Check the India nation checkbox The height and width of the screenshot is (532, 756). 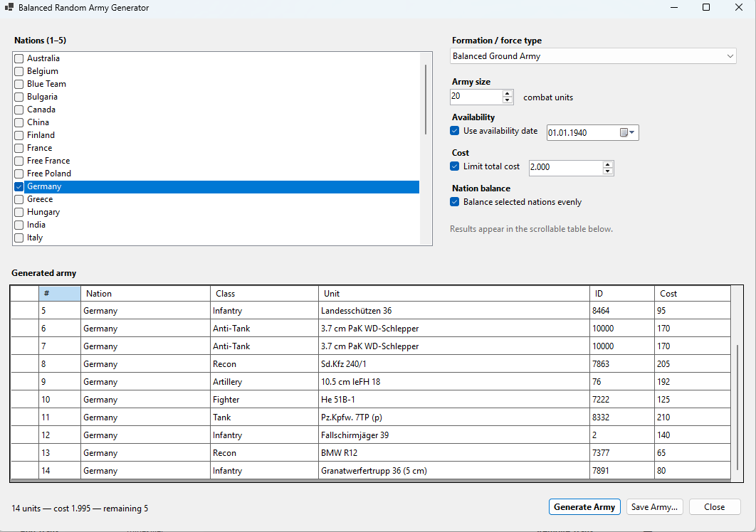pyautogui.click(x=19, y=225)
